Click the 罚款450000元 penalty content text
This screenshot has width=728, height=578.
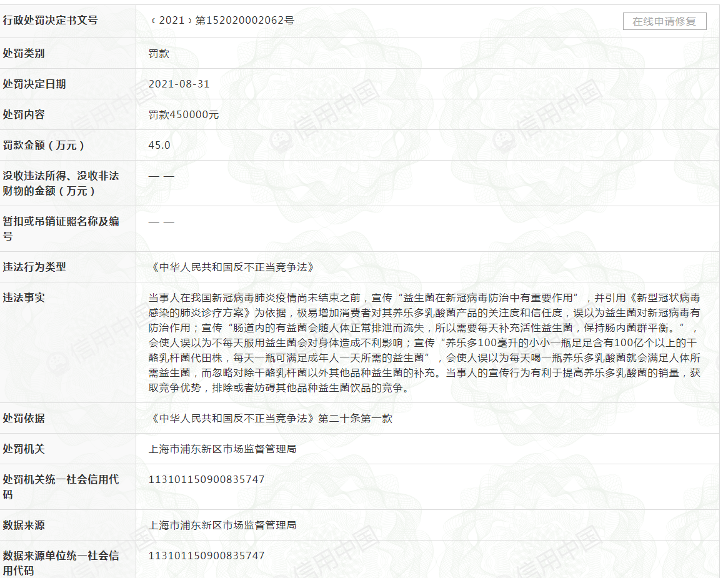(x=184, y=115)
